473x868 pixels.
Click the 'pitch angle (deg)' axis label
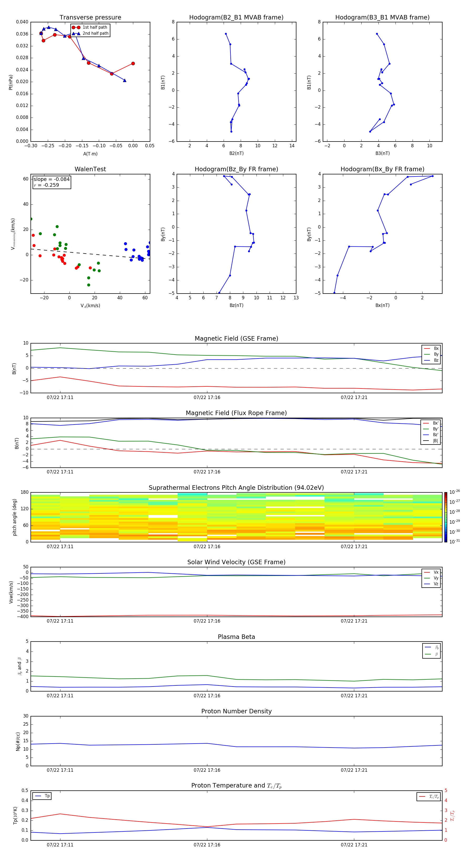point(14,517)
